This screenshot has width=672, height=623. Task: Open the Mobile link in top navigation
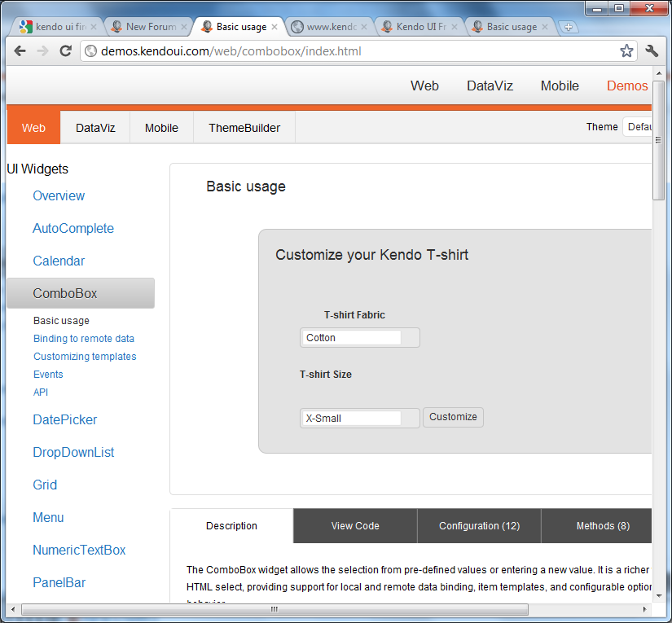560,86
